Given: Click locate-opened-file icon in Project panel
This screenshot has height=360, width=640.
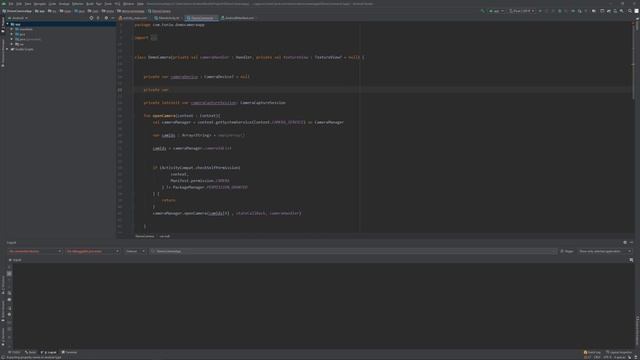Looking at the screenshot, I should click(x=91, y=18).
